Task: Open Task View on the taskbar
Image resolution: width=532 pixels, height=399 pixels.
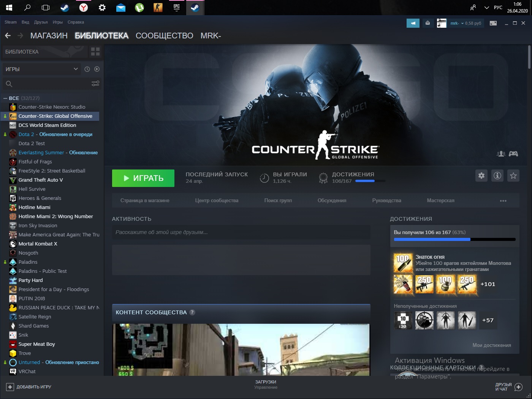Action: tap(46, 7)
